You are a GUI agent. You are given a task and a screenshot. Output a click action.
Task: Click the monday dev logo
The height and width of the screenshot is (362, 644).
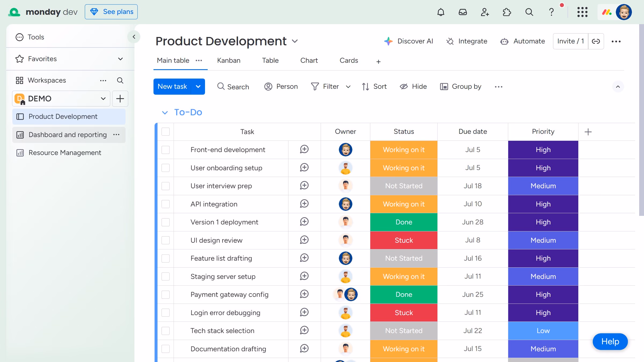(x=43, y=12)
